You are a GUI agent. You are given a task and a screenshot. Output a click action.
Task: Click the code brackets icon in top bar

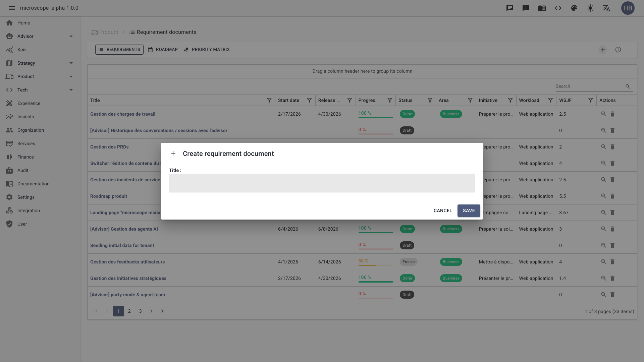558,8
